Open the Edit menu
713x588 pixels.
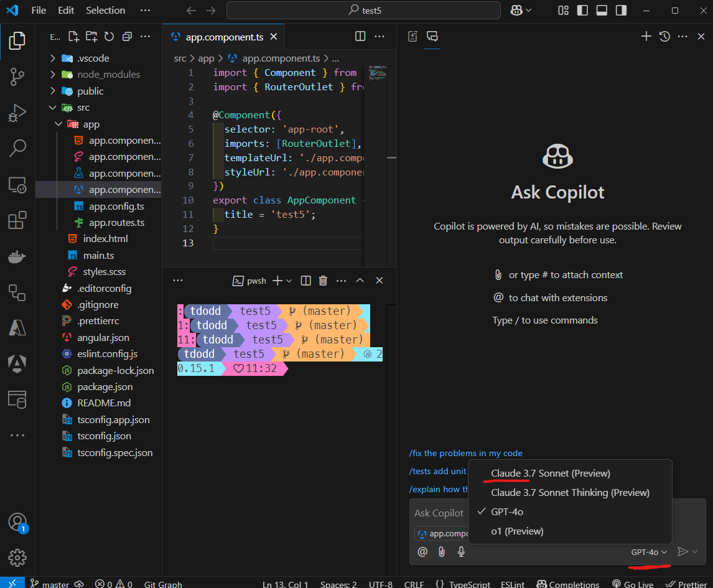[66, 11]
